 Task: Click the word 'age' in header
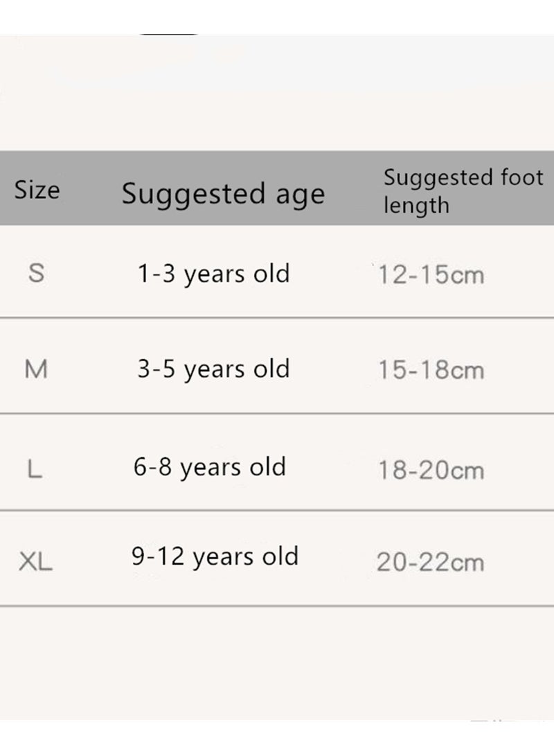[x=300, y=195]
